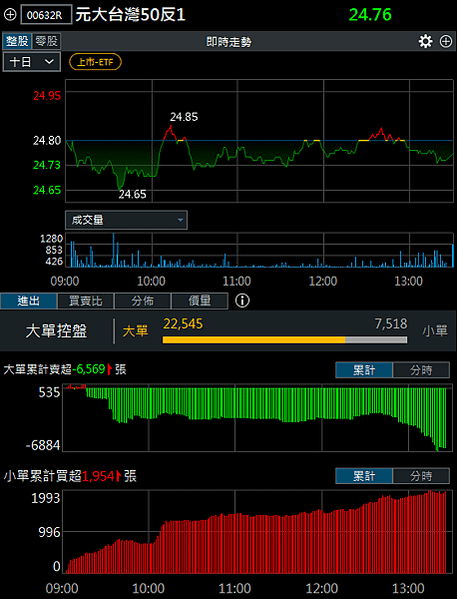Click the 大單/小單 ratio progress bar
Viewport: 457px width, 599px height.
(x=285, y=340)
